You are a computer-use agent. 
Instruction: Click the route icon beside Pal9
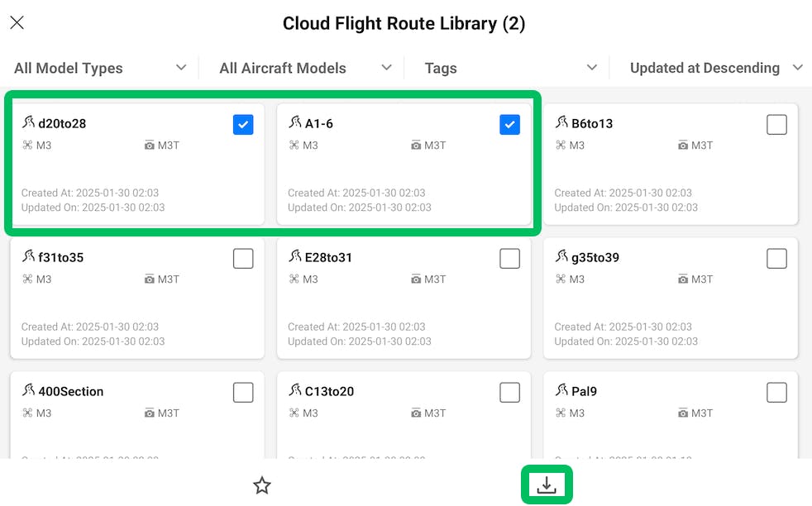(x=561, y=391)
